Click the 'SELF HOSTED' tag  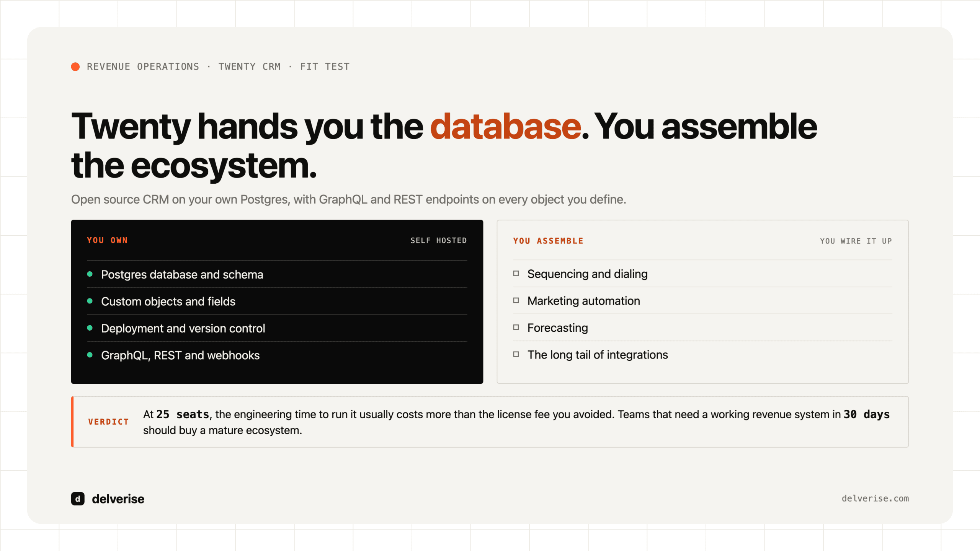[x=439, y=241]
